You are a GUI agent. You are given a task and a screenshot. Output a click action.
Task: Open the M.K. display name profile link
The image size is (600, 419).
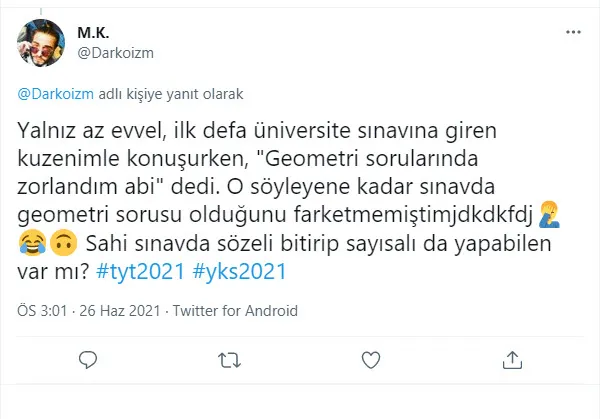(91, 32)
